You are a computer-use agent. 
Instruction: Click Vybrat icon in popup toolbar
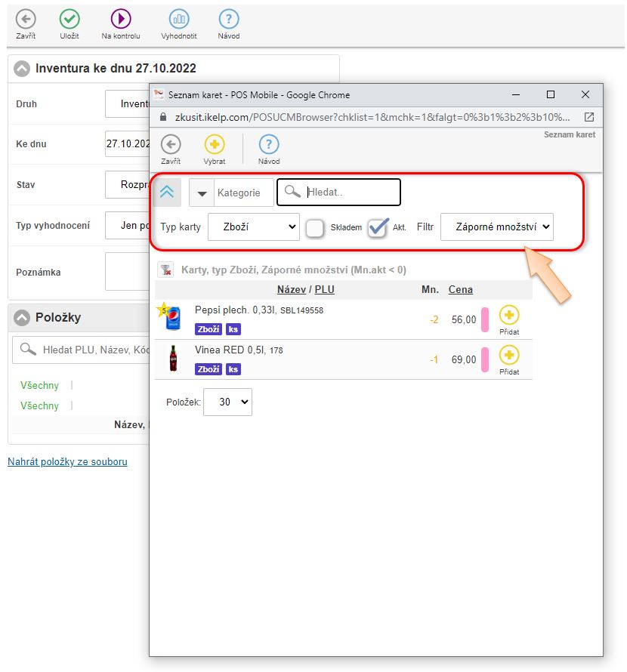tap(215, 145)
